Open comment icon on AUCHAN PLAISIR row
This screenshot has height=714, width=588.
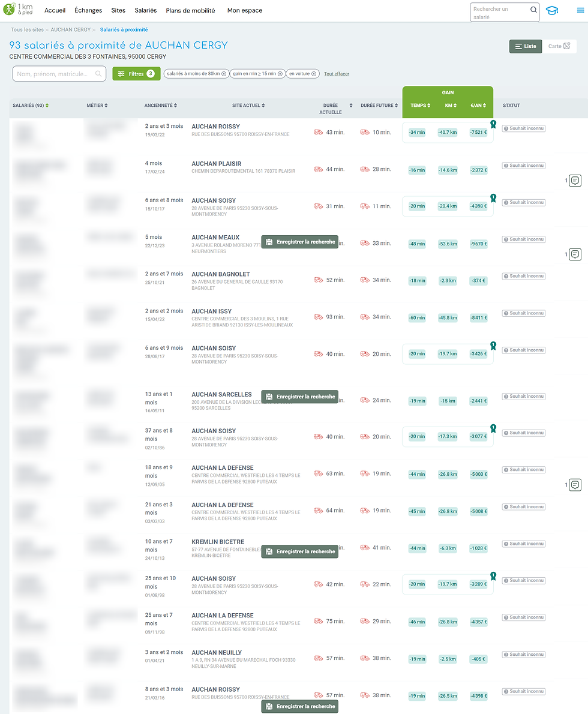pos(575,181)
